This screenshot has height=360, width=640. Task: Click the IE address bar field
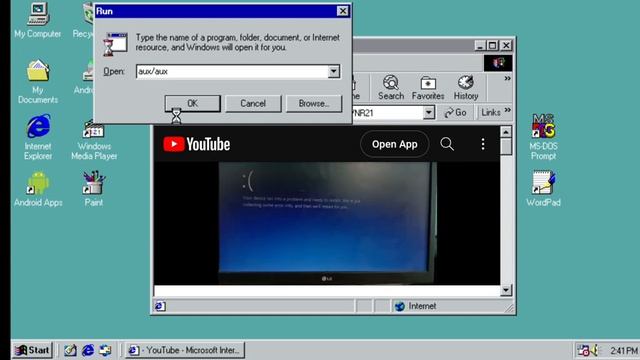point(388,113)
